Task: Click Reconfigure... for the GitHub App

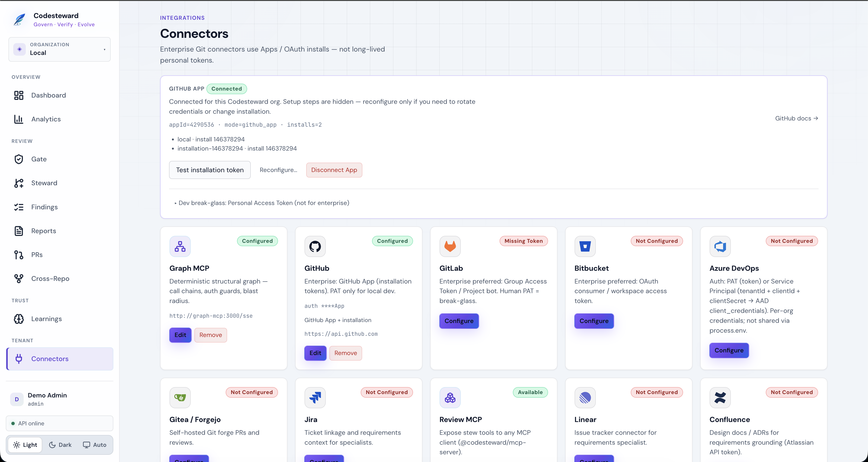Action: [278, 170]
